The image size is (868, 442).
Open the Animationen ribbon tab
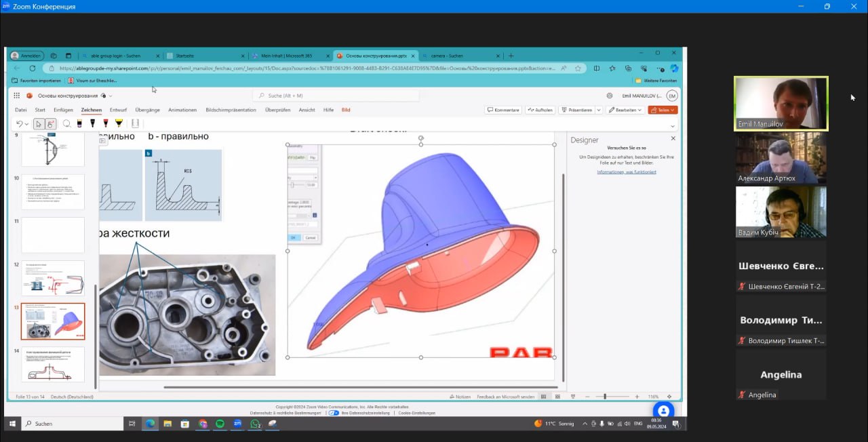[182, 110]
